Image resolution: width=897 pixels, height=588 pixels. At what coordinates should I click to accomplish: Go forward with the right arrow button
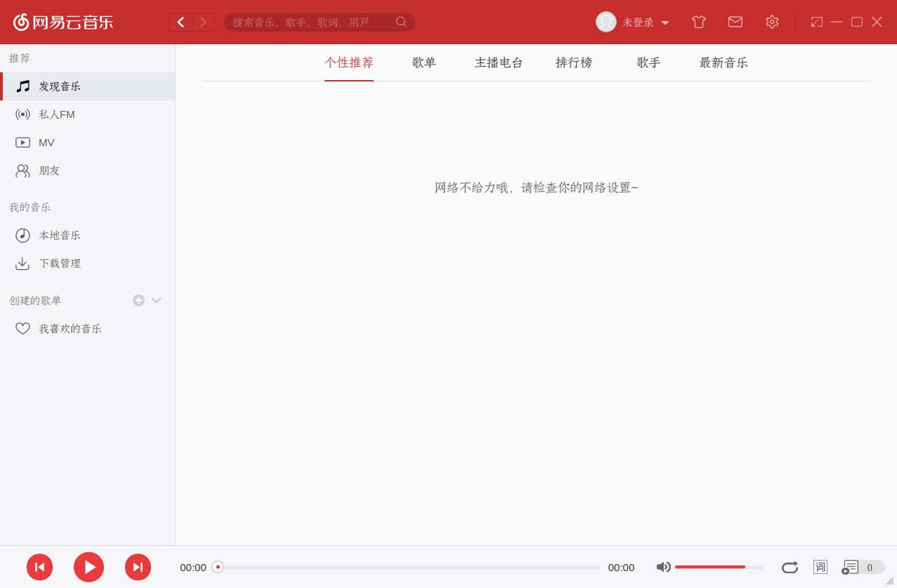pyautogui.click(x=204, y=22)
